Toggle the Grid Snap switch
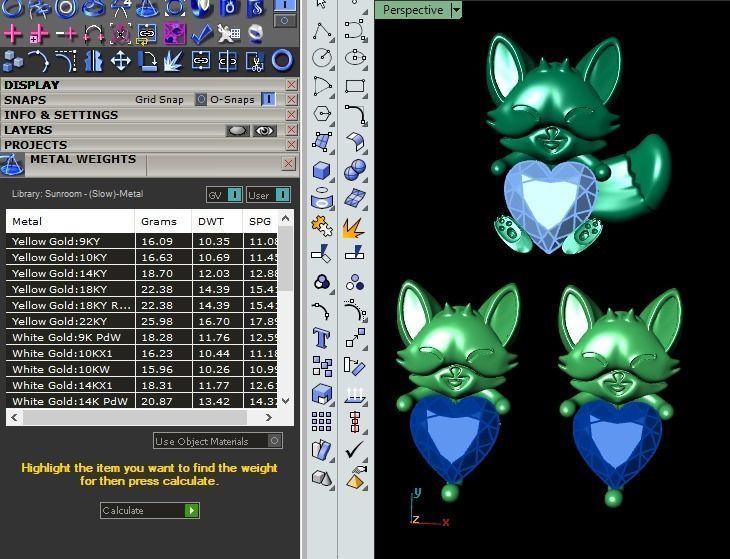 coord(201,100)
